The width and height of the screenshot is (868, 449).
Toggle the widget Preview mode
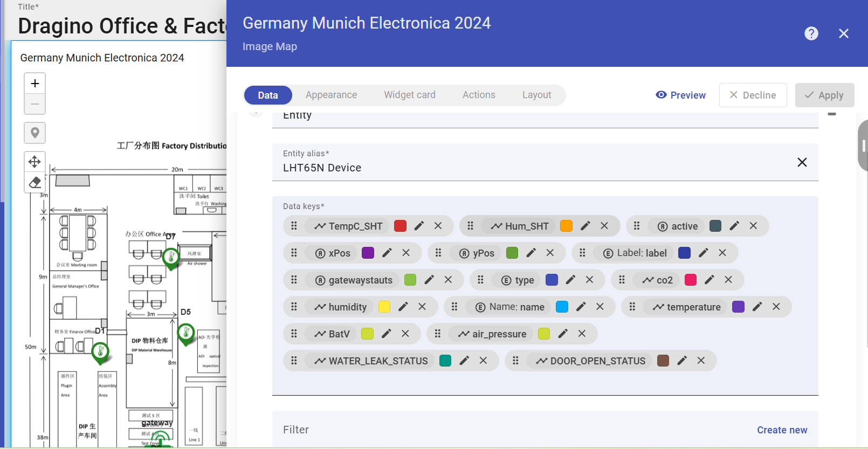[680, 95]
